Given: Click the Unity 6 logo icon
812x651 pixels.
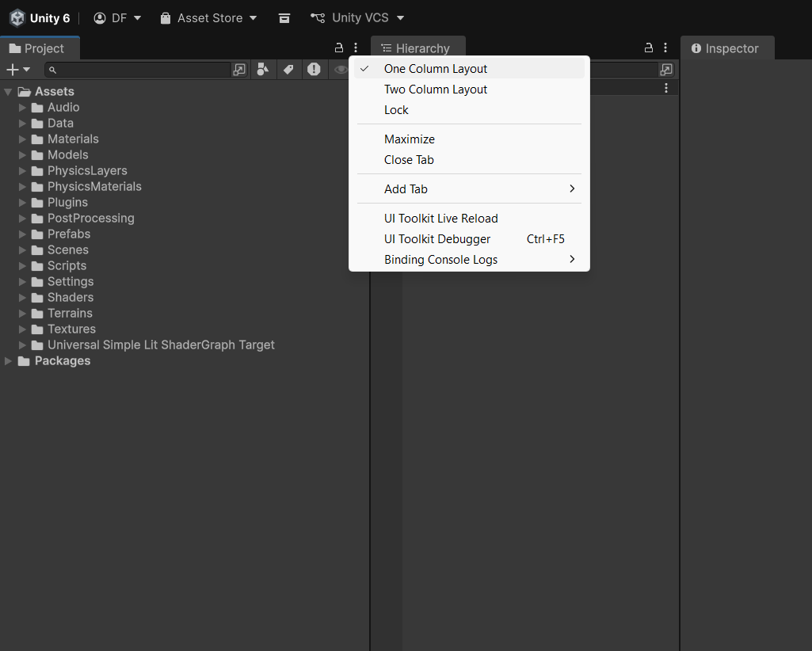Looking at the screenshot, I should tap(17, 18).
